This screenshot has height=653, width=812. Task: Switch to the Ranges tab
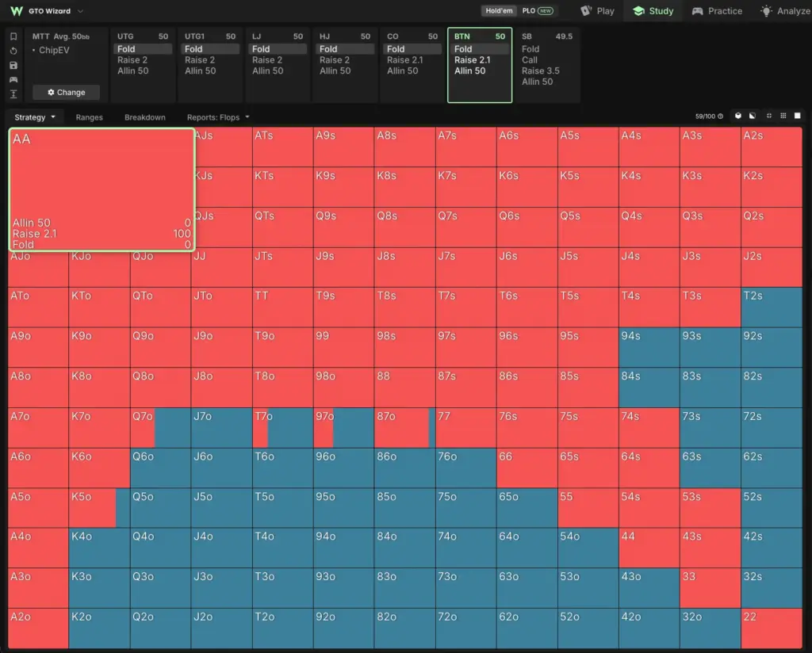(89, 117)
